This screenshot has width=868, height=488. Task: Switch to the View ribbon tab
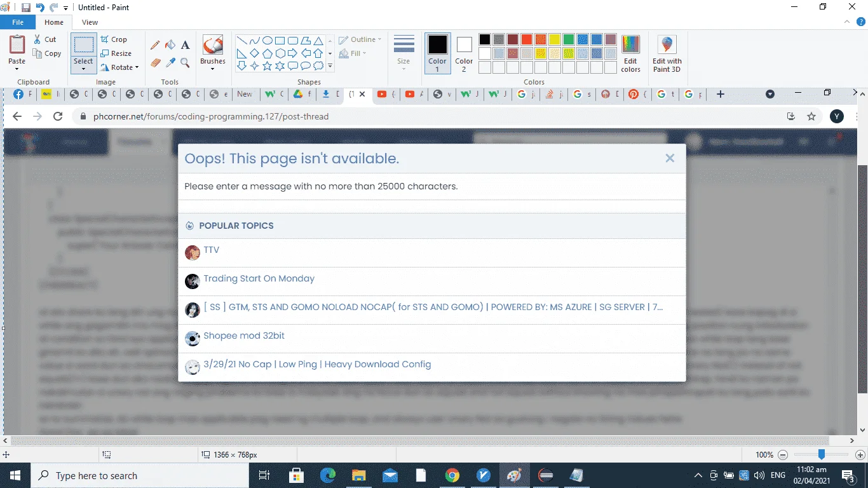pos(90,22)
